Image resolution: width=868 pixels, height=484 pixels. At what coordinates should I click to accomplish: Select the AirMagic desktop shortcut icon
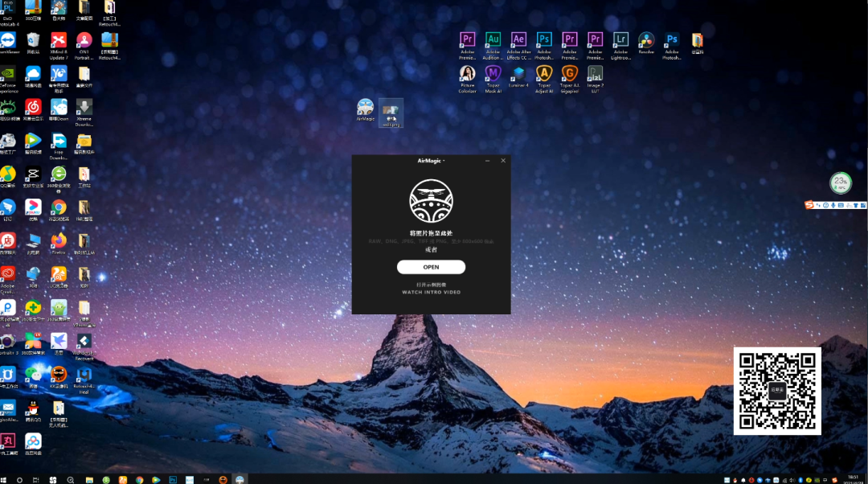(365, 109)
